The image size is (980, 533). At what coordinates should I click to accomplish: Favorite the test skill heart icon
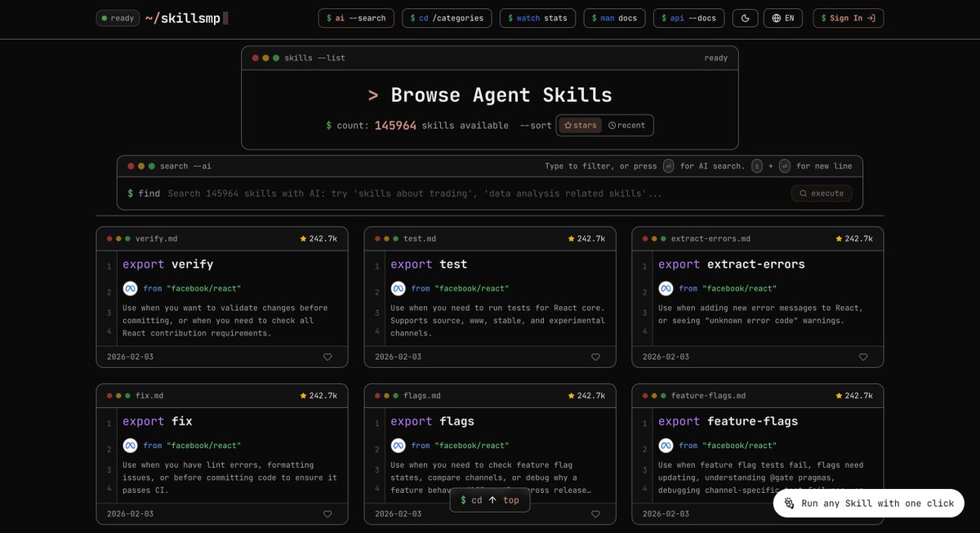click(595, 357)
